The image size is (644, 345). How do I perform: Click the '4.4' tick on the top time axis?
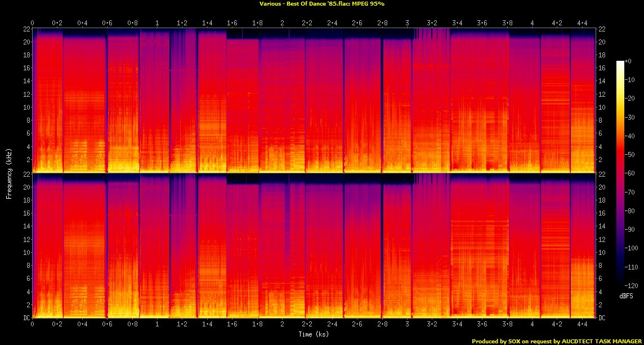click(x=582, y=23)
